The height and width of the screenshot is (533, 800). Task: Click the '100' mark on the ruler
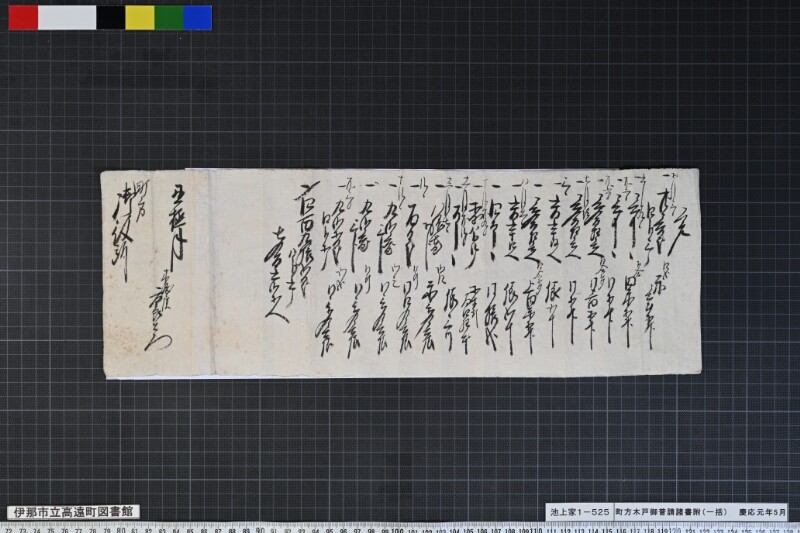[x=397, y=529]
